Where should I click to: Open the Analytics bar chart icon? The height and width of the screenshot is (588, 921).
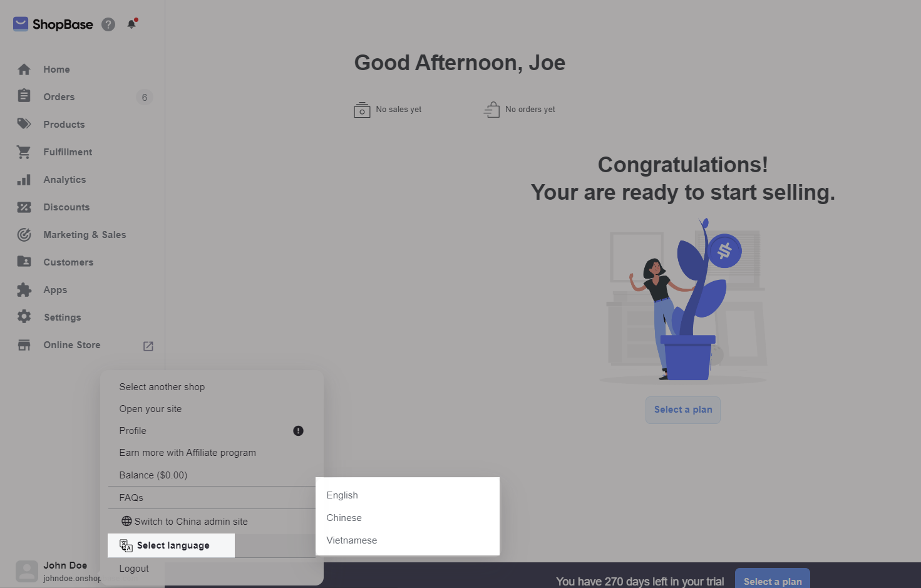tap(24, 180)
